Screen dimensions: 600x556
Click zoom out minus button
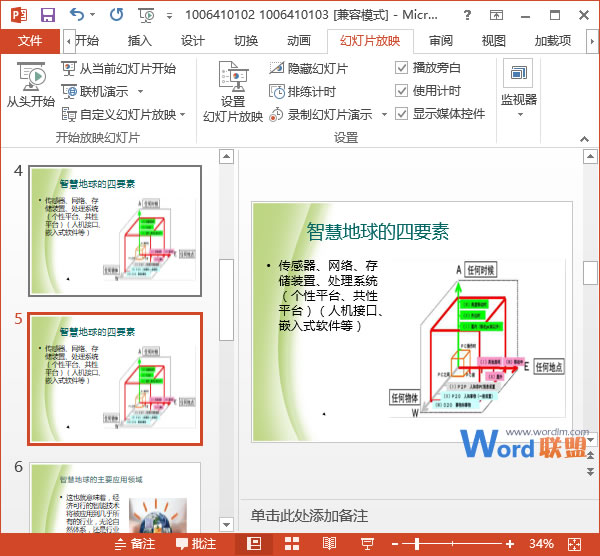395,544
